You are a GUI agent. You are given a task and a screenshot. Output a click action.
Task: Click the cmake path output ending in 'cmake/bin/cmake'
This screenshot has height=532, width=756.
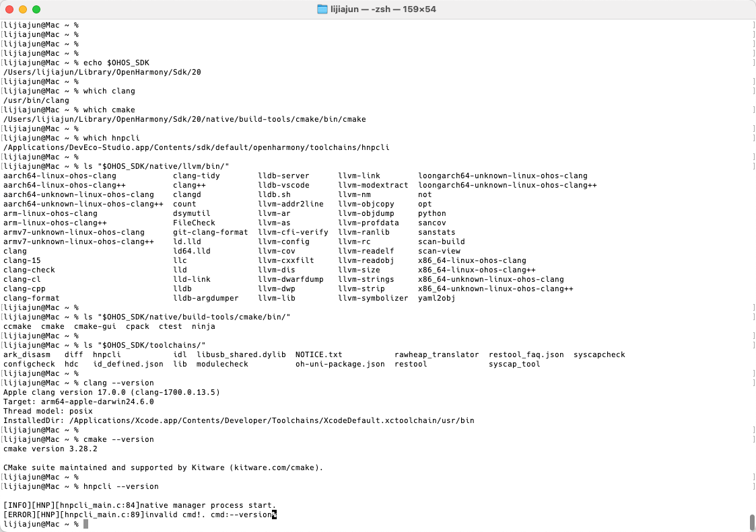pyautogui.click(x=184, y=119)
